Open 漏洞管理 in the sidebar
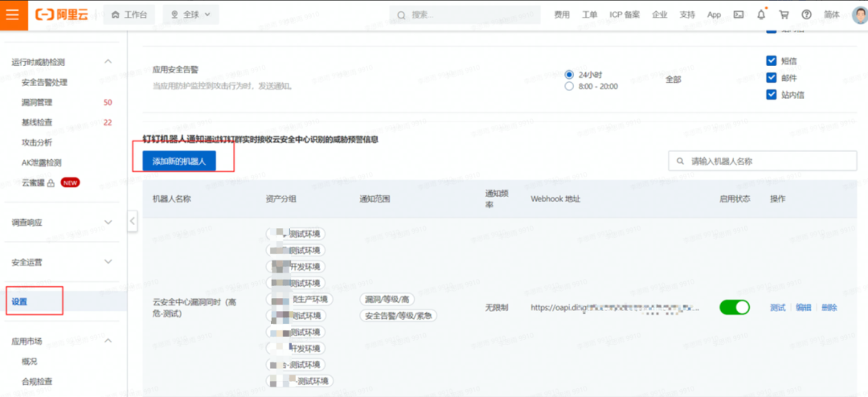The image size is (868, 397). pyautogui.click(x=37, y=102)
